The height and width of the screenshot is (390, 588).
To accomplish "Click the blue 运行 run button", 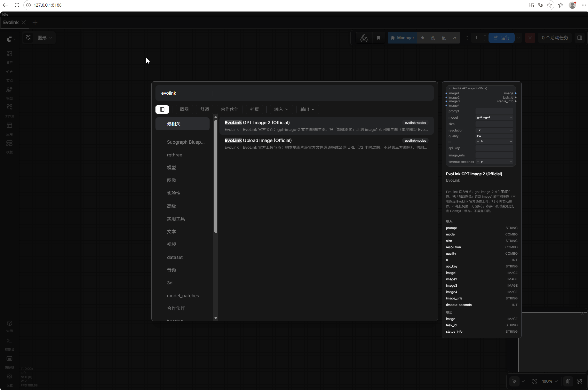I will 501,38.
